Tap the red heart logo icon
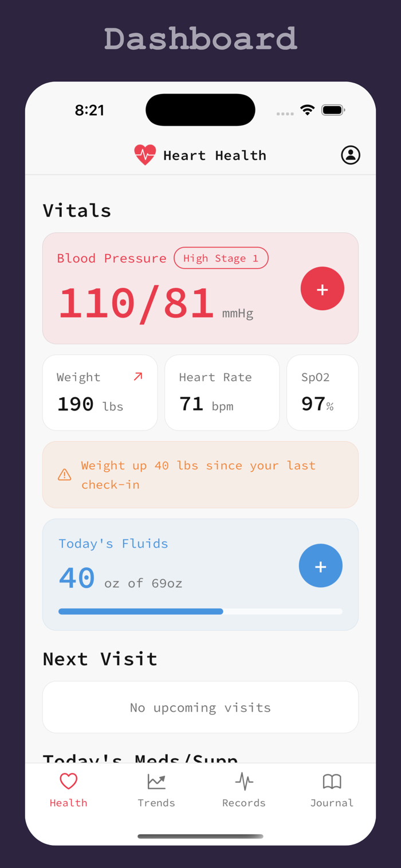Image resolution: width=401 pixels, height=868 pixels. tap(145, 155)
